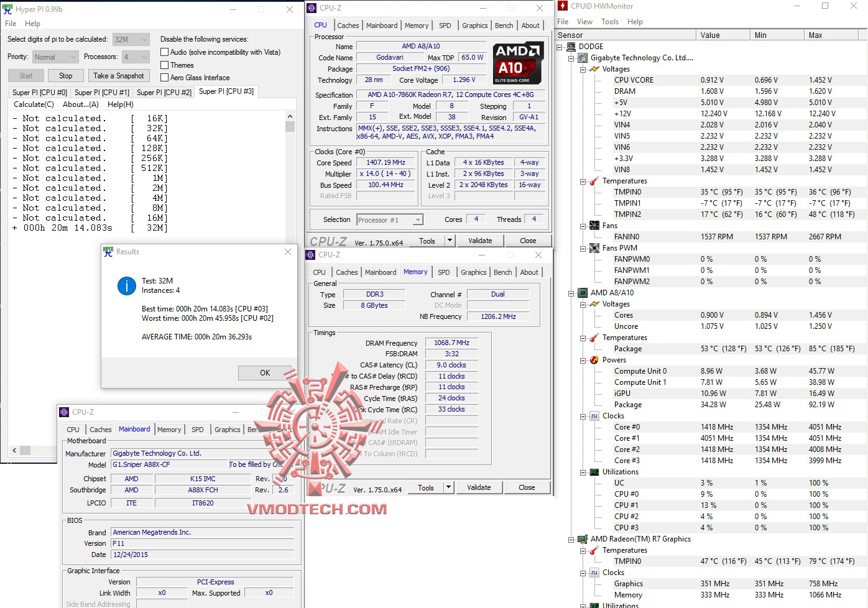Collapse the DODGE root node in HWMonitor

(x=560, y=47)
